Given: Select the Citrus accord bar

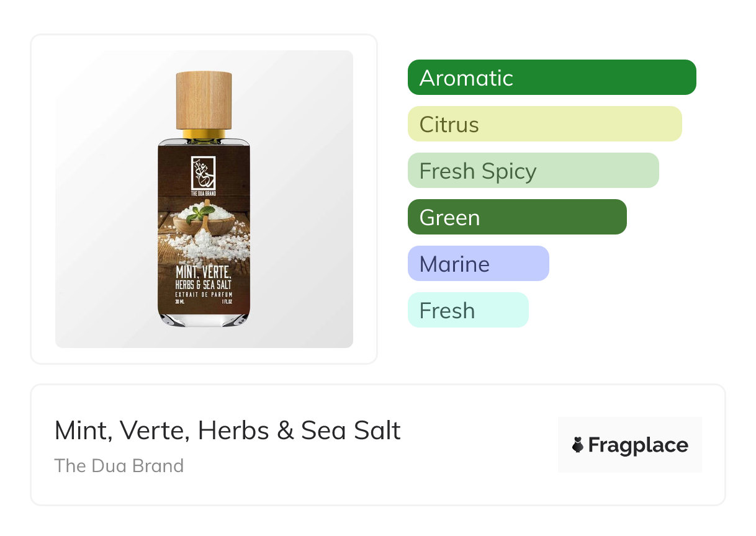Looking at the screenshot, I should (x=544, y=124).
